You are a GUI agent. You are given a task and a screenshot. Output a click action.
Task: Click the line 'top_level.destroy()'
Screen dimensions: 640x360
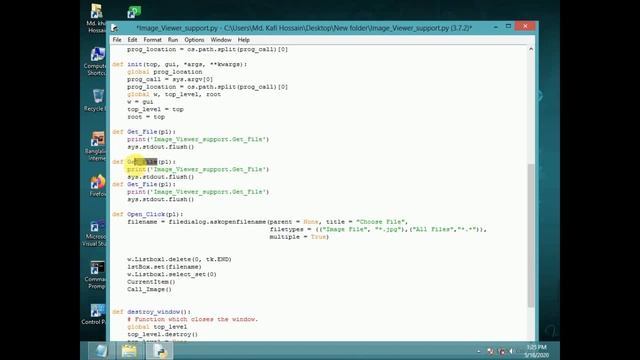[162, 334]
